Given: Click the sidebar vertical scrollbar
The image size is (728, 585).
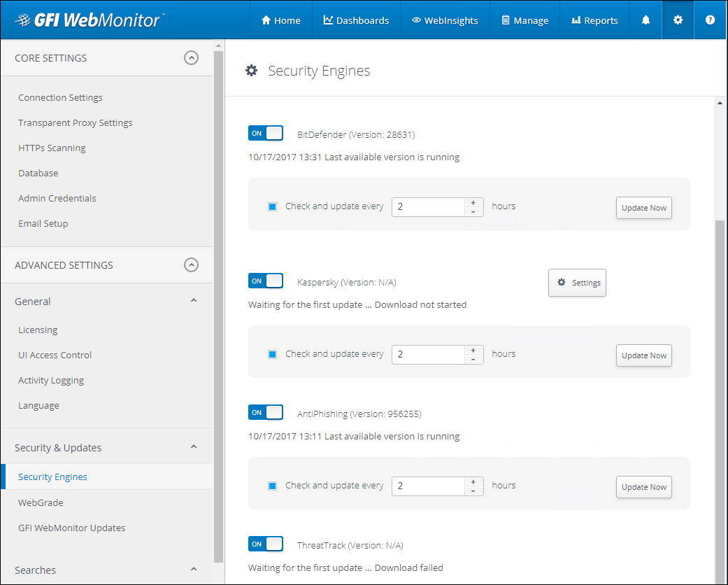Looking at the screenshot, I should (219, 306).
